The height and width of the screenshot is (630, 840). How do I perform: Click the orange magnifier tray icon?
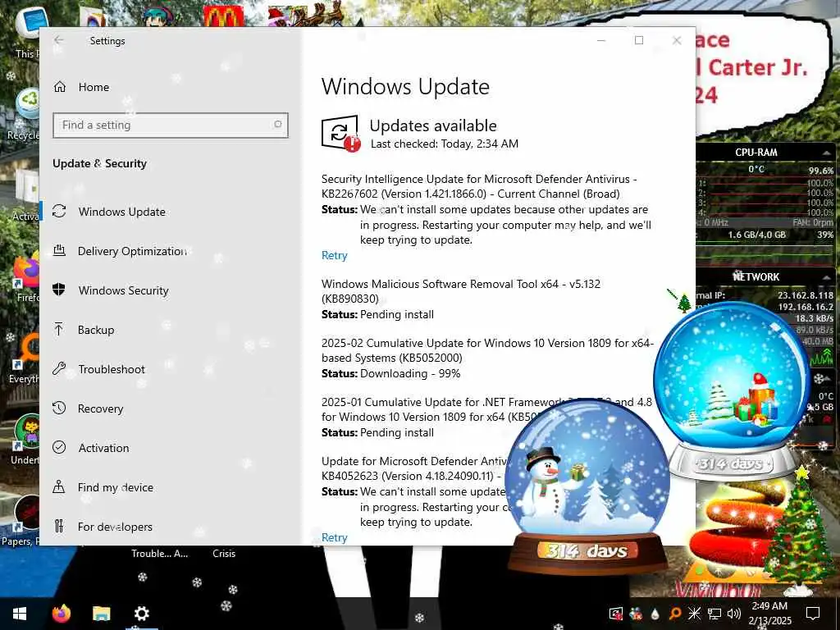click(675, 614)
